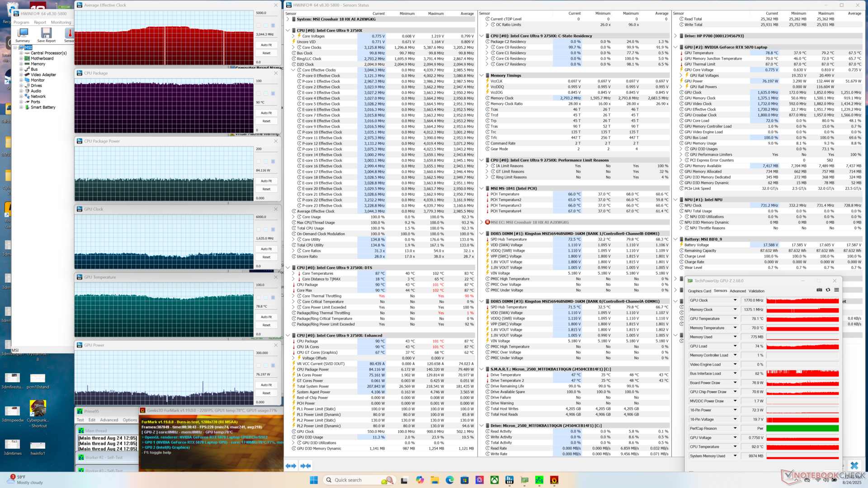The height and width of the screenshot is (488, 868).
Task: Click GPU-Z screenshot camera icon
Action: tap(819, 290)
